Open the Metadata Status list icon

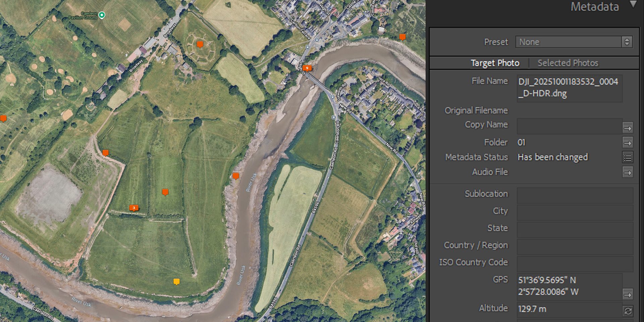(628, 157)
